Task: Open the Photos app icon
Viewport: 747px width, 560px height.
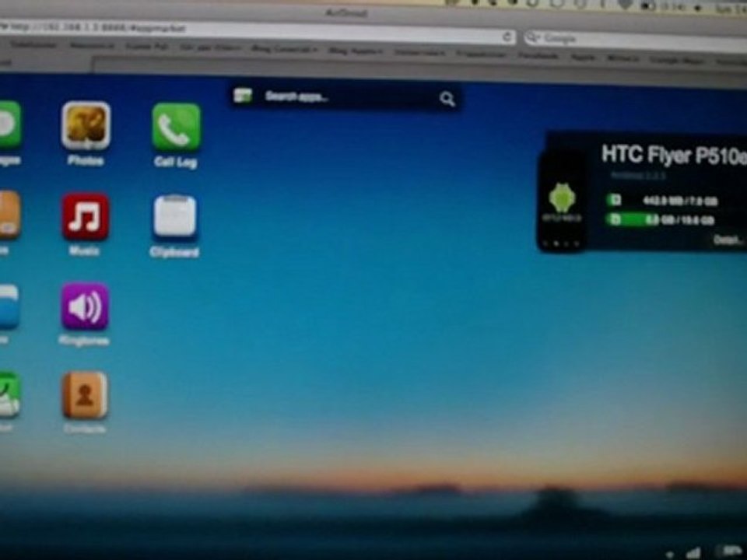Action: click(x=86, y=126)
